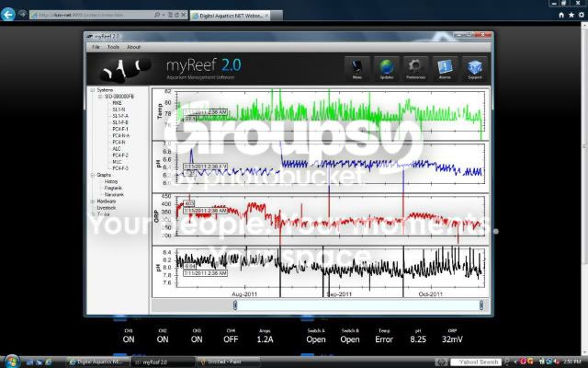Click the refresh icon in the address bar

click(x=176, y=15)
